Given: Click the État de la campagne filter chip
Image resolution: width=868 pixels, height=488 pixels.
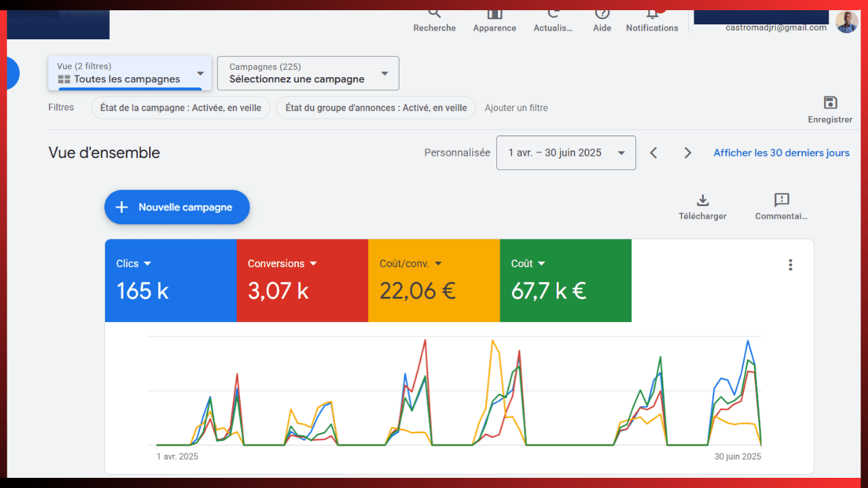Looking at the screenshot, I should coord(180,108).
